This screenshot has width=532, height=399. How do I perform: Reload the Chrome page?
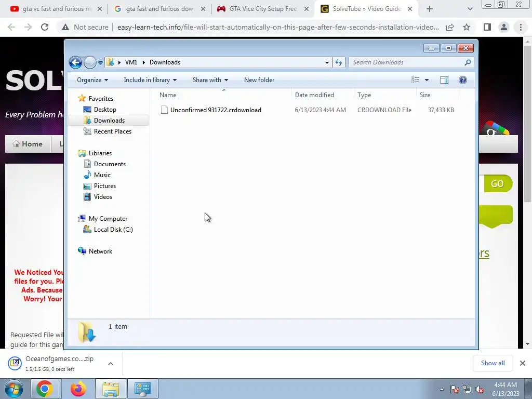[45, 27]
